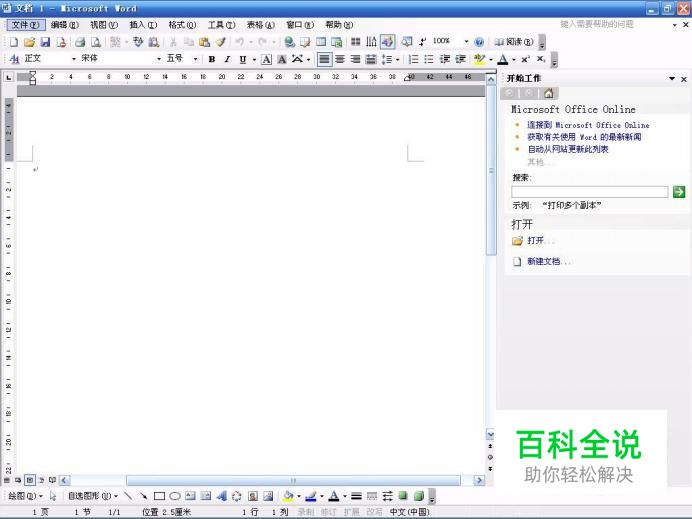Open the zoom dropdown showing 100%
Screen dimensions: 692x519
pyautogui.click(x=466, y=41)
